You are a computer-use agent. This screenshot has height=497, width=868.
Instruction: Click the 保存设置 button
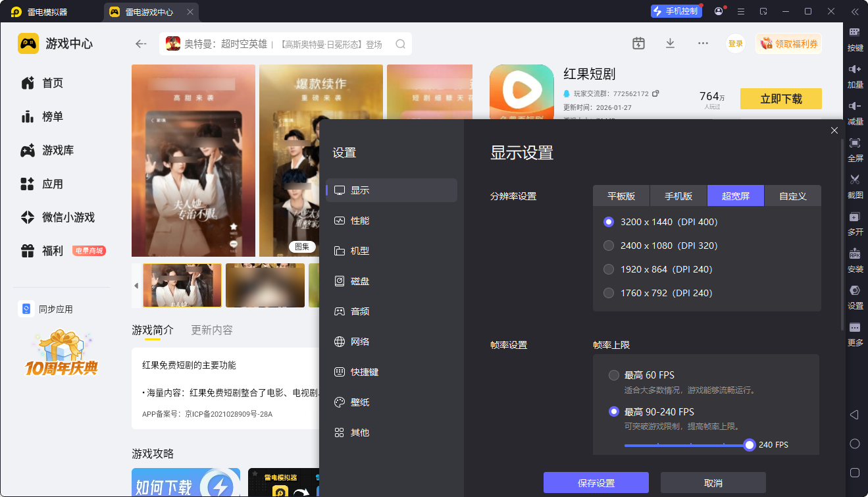coord(596,483)
